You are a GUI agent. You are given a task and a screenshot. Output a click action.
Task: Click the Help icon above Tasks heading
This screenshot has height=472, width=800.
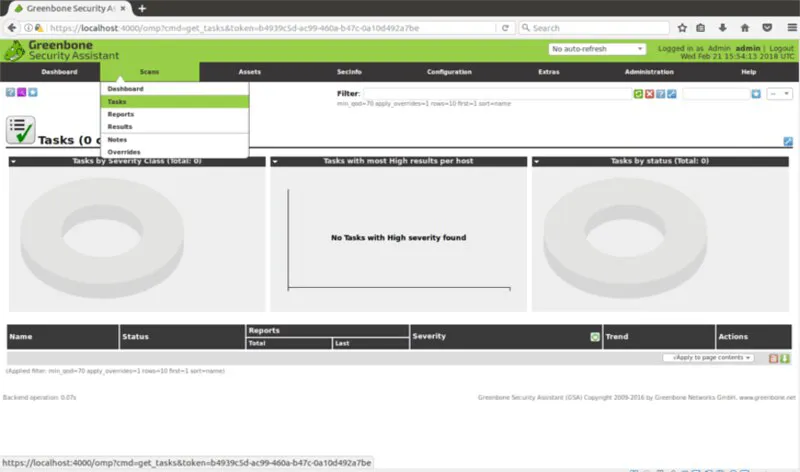click(10, 92)
